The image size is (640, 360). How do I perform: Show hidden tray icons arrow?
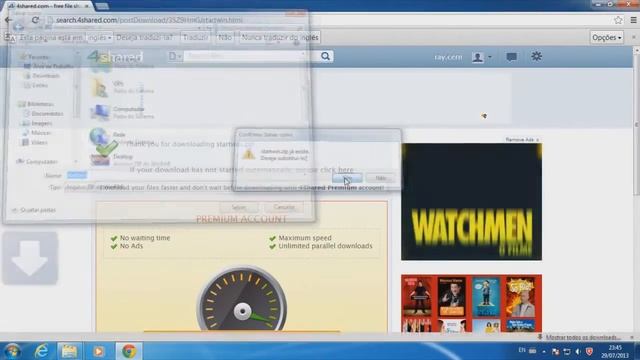pos(544,351)
